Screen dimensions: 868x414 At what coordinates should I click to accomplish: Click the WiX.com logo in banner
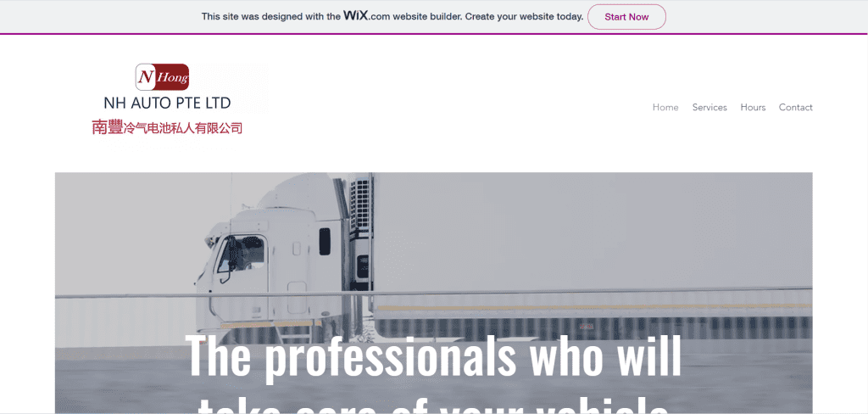366,15
